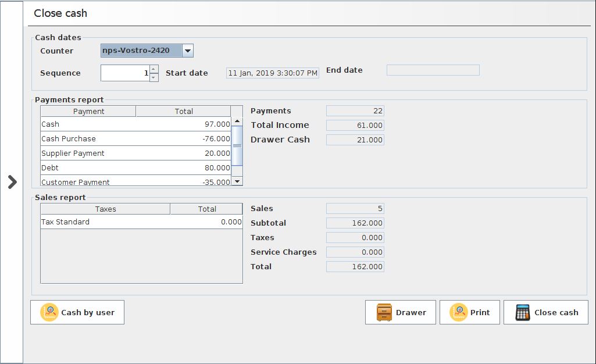Sort by the Payment column header

coord(88,111)
